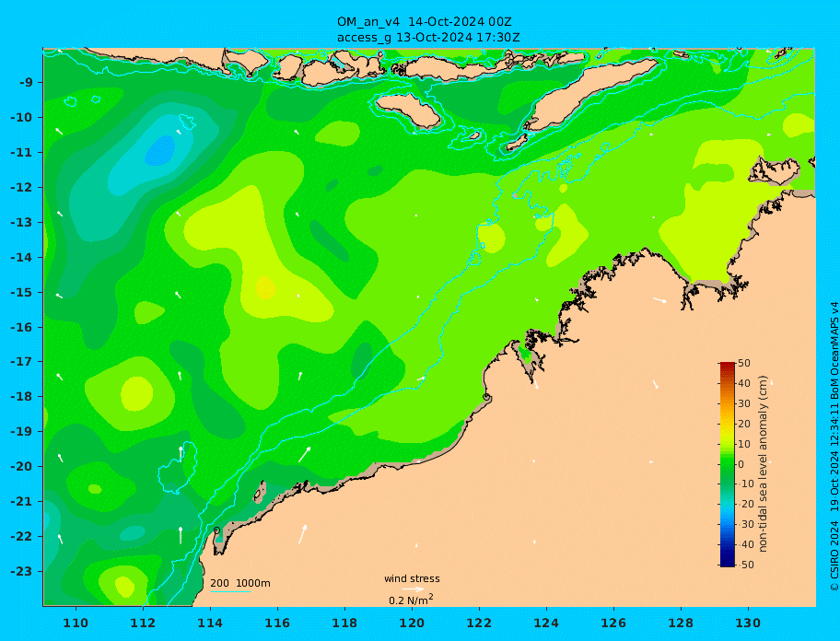
Task: Click the upward wind arrow near 113E 22S
Action: point(181,535)
